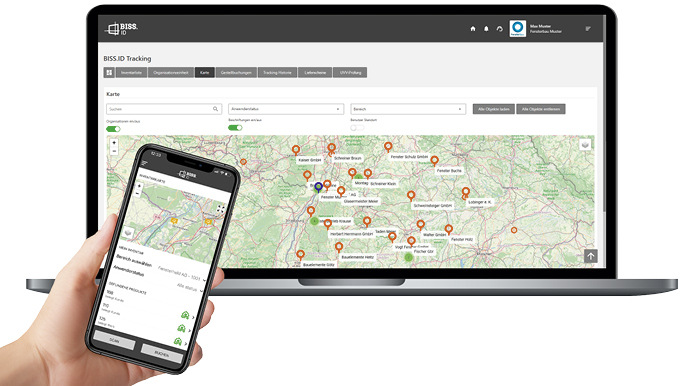696x386 pixels.
Task: Click the Alle Objekte laden button
Action: pos(494,109)
